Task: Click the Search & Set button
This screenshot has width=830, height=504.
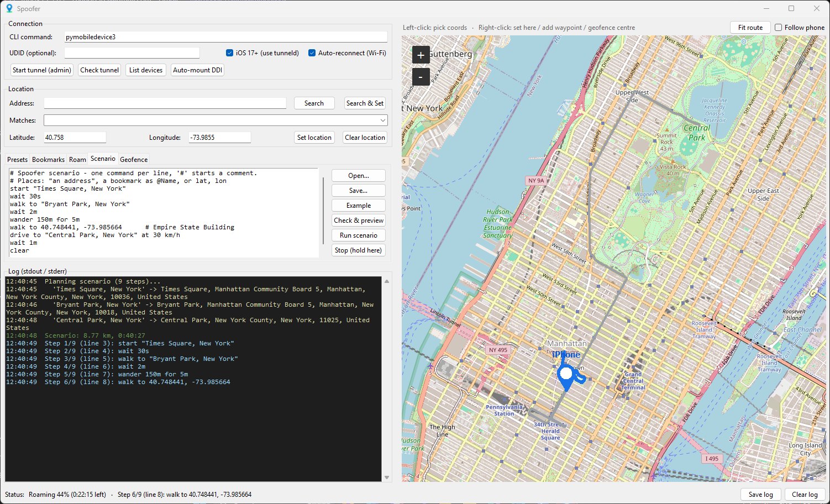Action: [x=365, y=103]
